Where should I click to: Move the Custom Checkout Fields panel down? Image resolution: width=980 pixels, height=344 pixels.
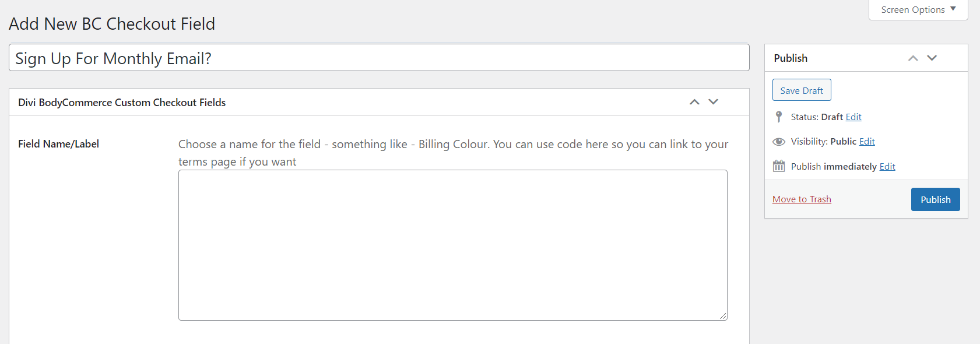coord(713,102)
